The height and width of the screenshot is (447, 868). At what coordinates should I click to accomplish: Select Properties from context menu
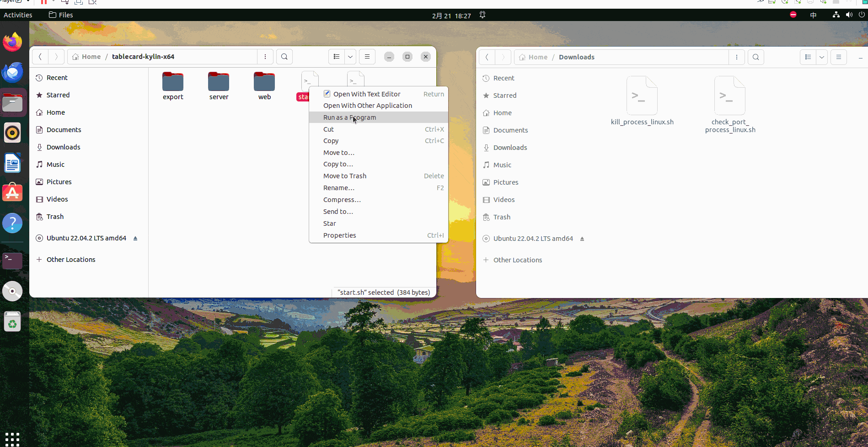coord(339,235)
